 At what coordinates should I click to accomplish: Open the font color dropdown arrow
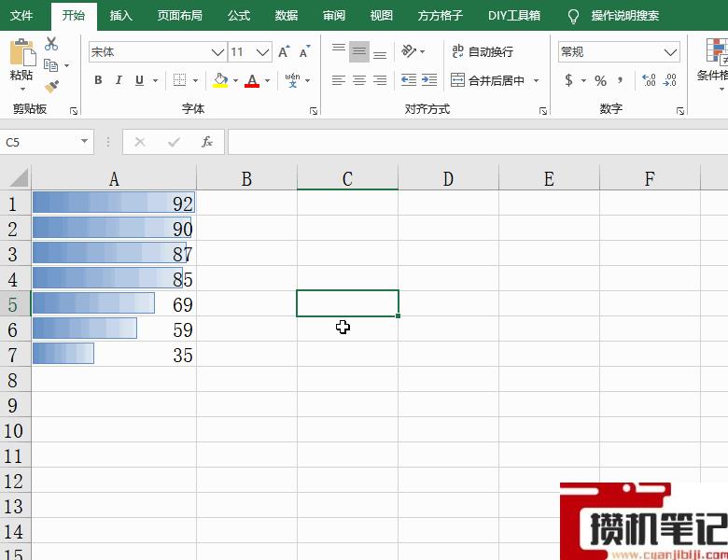pyautogui.click(x=268, y=81)
